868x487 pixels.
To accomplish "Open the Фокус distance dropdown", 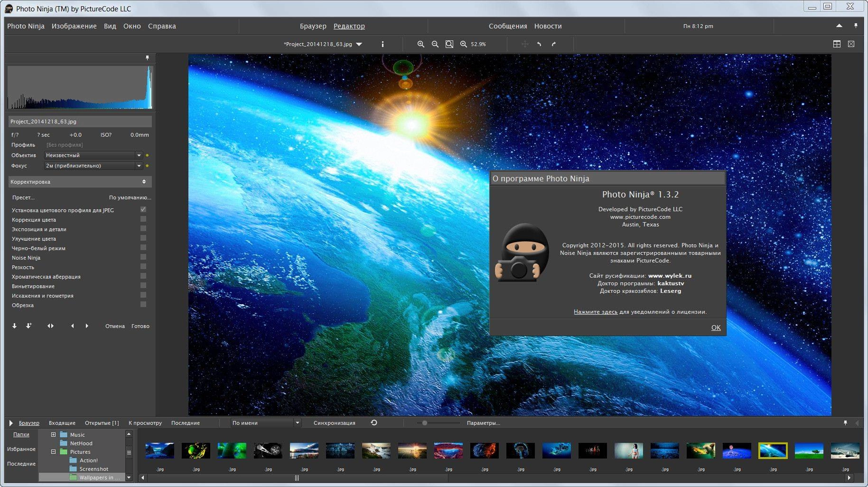I will pyautogui.click(x=93, y=166).
